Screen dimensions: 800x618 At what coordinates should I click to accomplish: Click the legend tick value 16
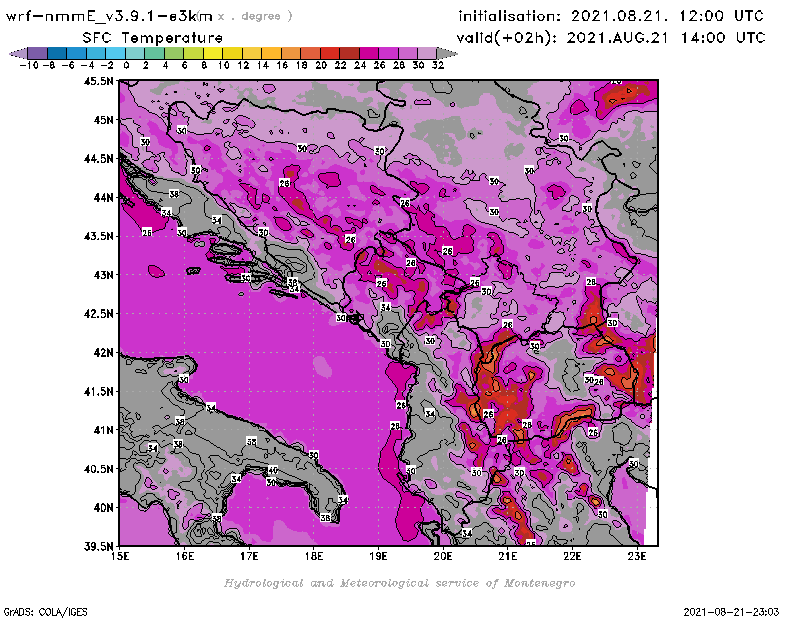(282, 65)
